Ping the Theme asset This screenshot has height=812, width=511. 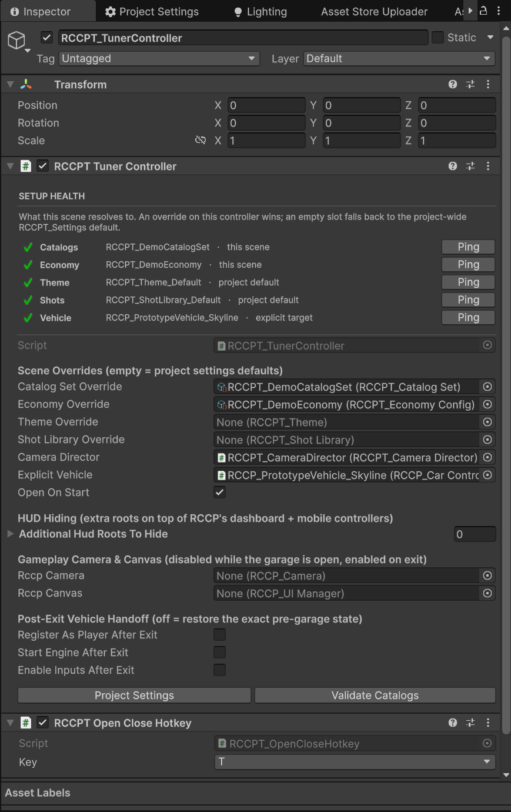tap(468, 282)
